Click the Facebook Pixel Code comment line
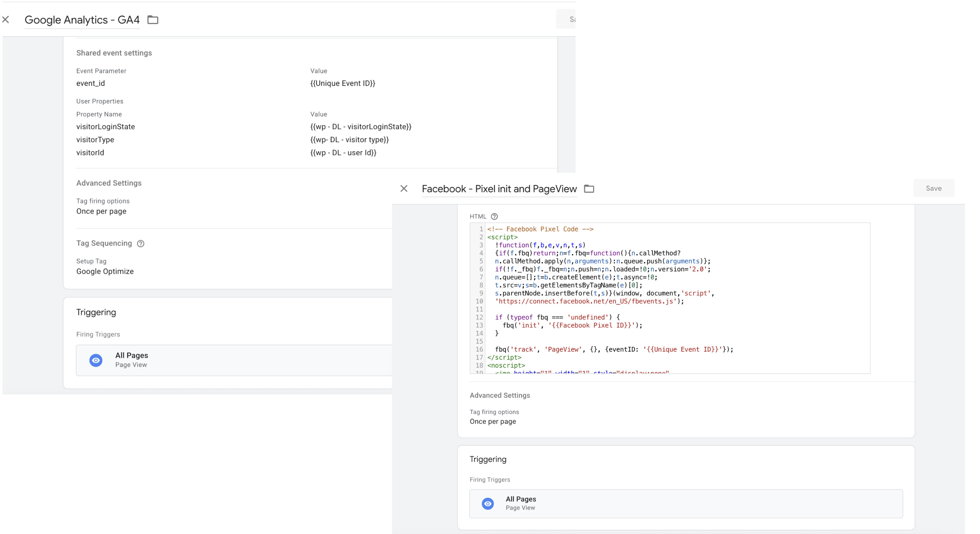The width and height of the screenshot is (980, 534). pyautogui.click(x=540, y=229)
